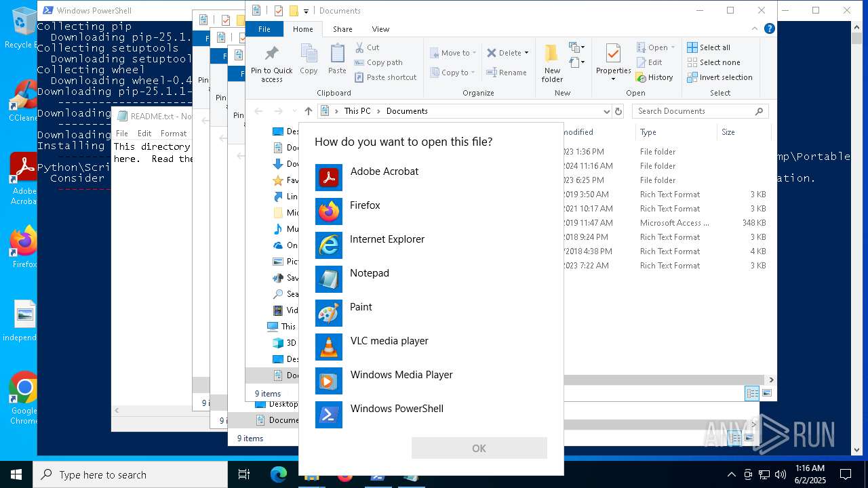Open the File tab in Explorer
This screenshot has height=488, width=868.
[x=264, y=29]
